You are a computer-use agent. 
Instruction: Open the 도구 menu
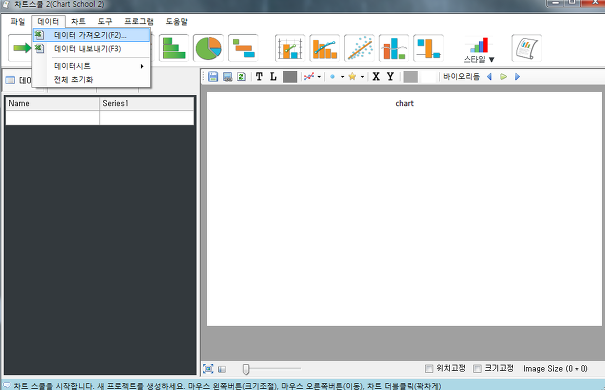[105, 22]
